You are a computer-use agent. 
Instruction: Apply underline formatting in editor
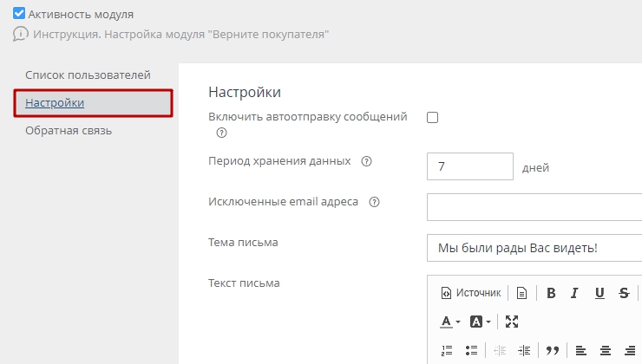[x=599, y=293]
